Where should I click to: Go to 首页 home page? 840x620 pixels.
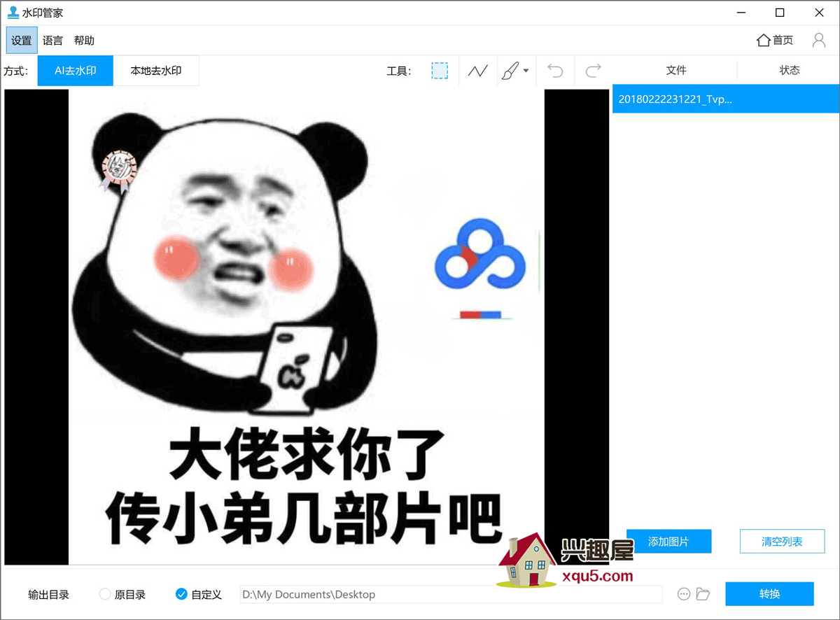[x=775, y=41]
